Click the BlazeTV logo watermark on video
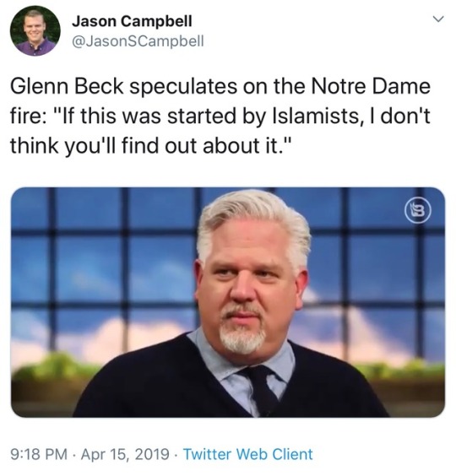 tap(418, 210)
